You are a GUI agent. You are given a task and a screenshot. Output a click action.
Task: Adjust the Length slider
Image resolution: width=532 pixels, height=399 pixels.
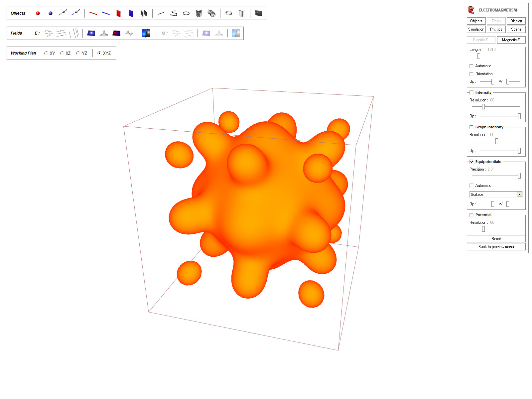point(479,56)
